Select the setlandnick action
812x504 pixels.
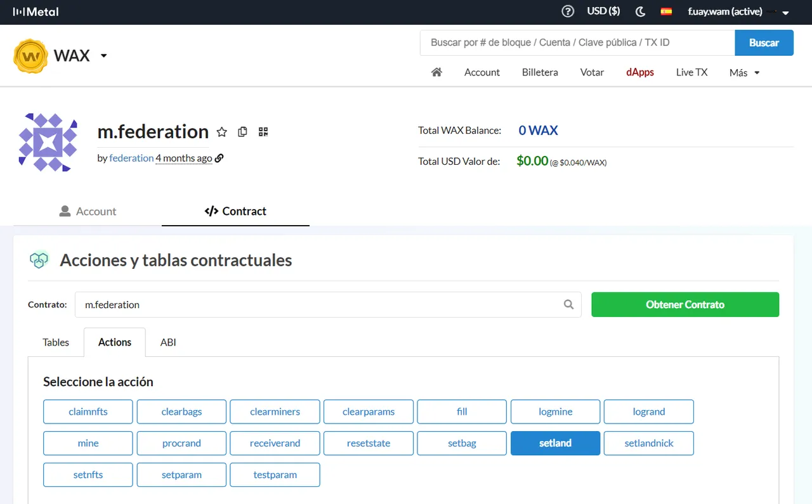coord(649,443)
